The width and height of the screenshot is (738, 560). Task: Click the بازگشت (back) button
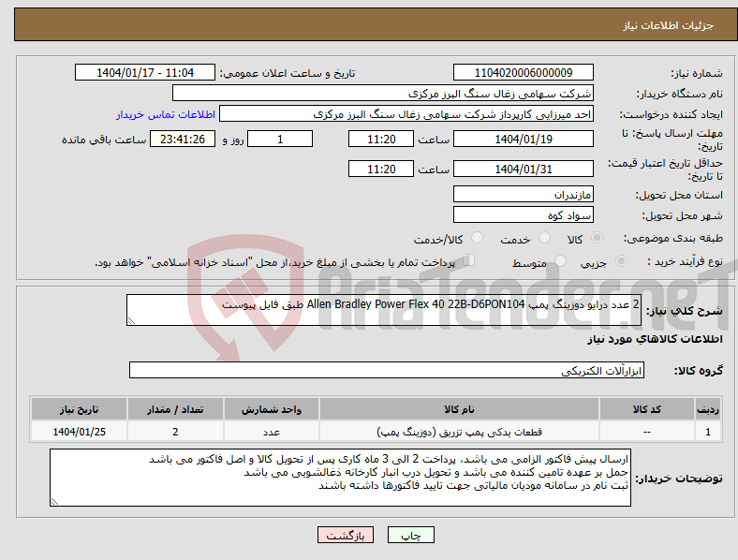[x=346, y=535]
